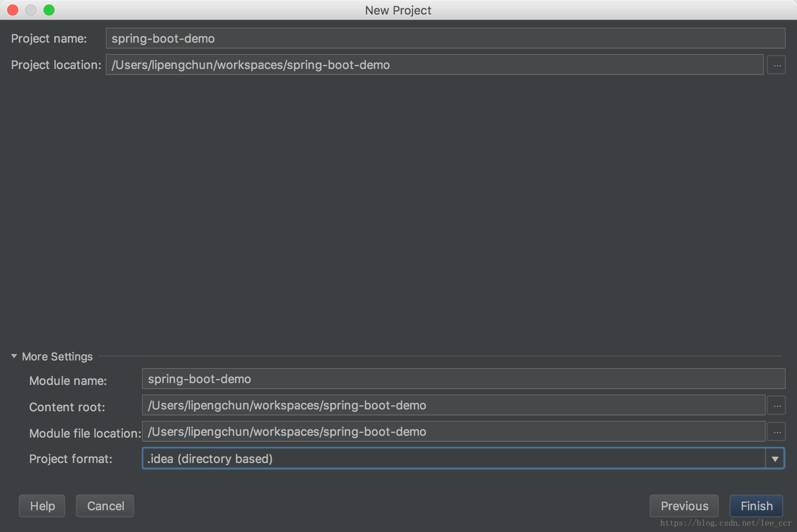The image size is (797, 532).
Task: Collapse the More Settings section
Action: [14, 356]
